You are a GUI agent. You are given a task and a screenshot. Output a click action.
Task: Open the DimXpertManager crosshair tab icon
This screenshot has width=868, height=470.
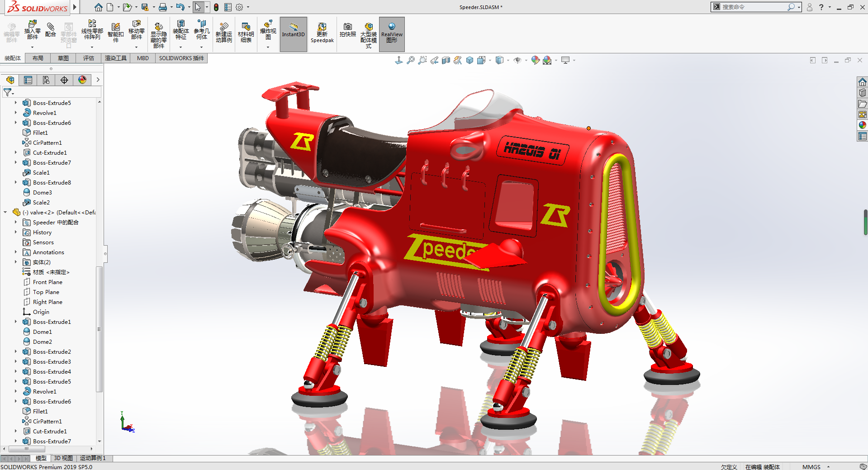64,80
